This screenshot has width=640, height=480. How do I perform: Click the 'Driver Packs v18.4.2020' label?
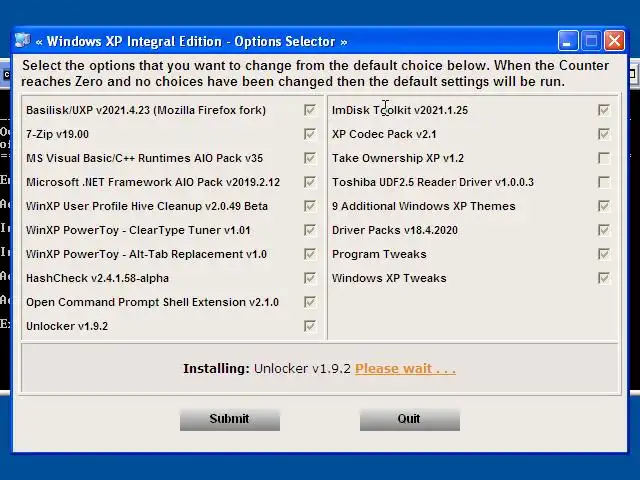[395, 230]
